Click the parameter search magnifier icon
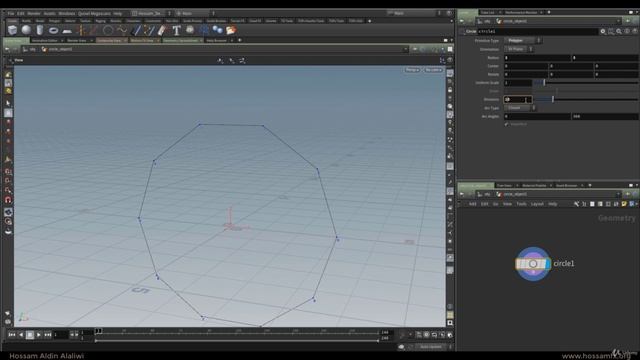This screenshot has width=640, height=360. click(x=619, y=31)
